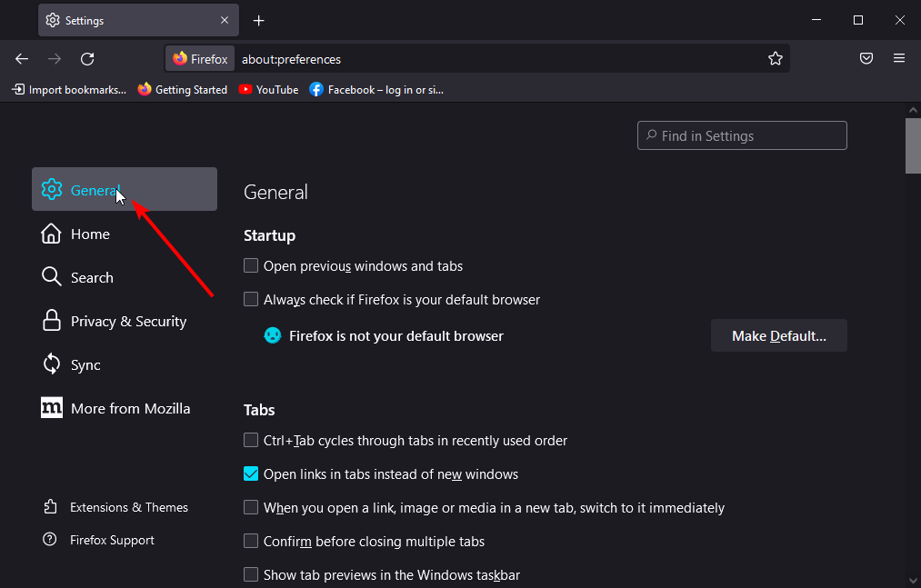The image size is (921, 588).
Task: Open the Firefox application menu
Action: pos(899,58)
